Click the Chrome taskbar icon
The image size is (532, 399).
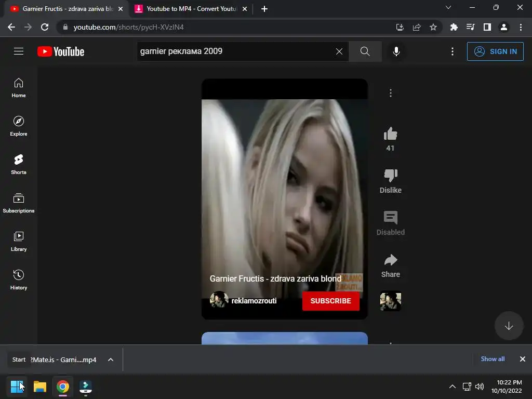point(63,387)
